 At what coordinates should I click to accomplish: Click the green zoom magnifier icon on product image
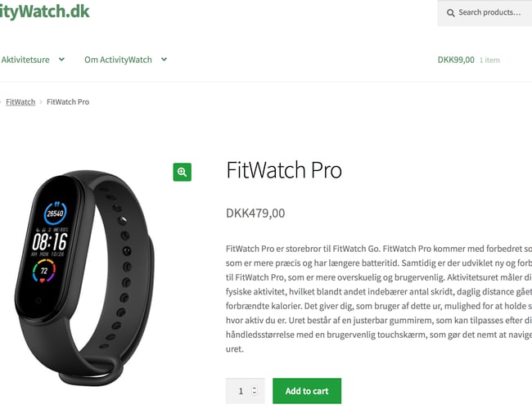(x=183, y=172)
